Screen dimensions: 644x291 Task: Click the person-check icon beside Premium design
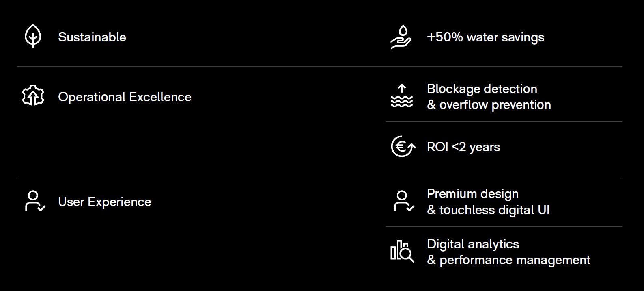coord(403,201)
